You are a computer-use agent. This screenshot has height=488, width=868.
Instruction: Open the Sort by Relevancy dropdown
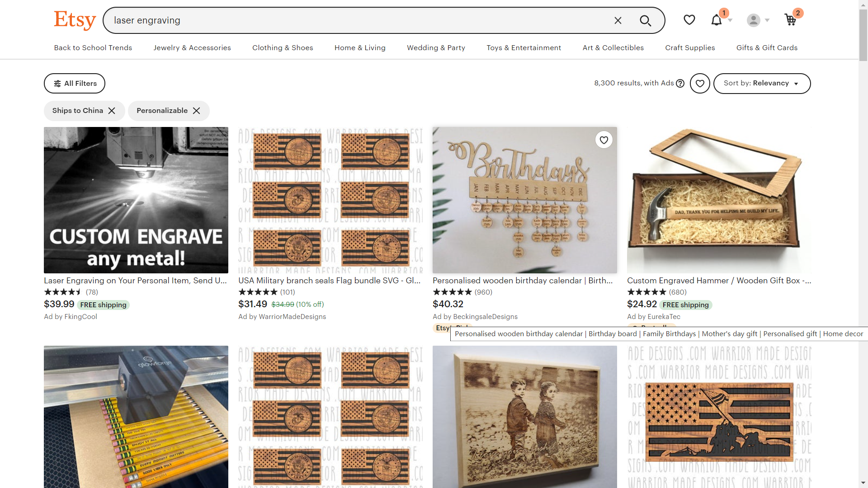pyautogui.click(x=762, y=84)
